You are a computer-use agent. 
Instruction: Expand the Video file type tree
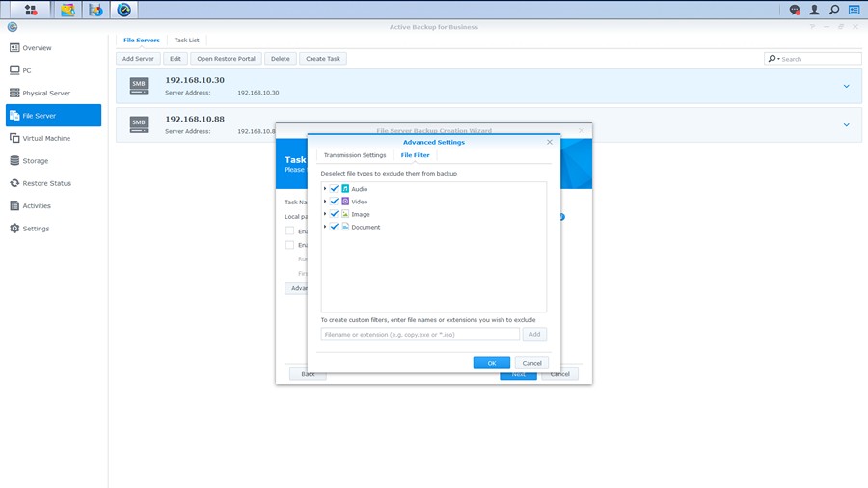[325, 202]
